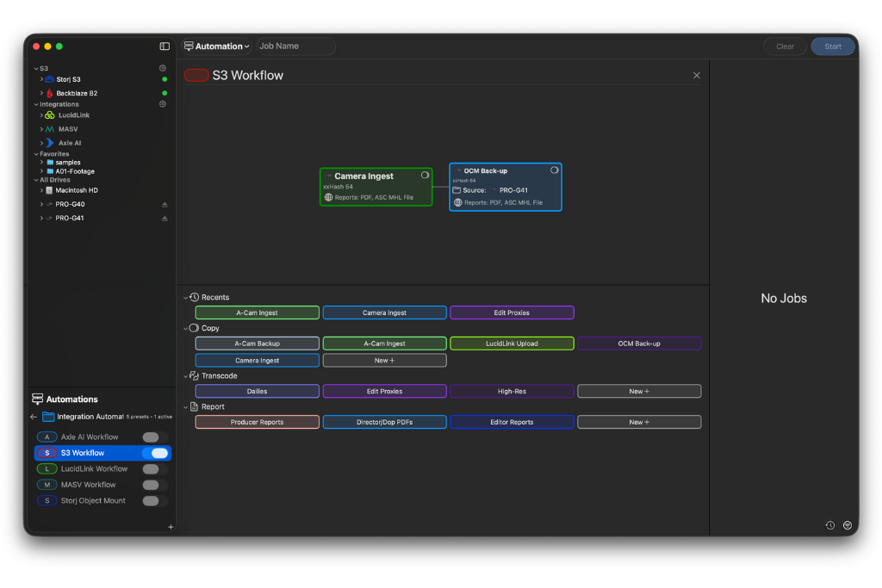Disable the S3 Workflow toggle
This screenshot has height=588, width=882.
pyautogui.click(x=155, y=453)
